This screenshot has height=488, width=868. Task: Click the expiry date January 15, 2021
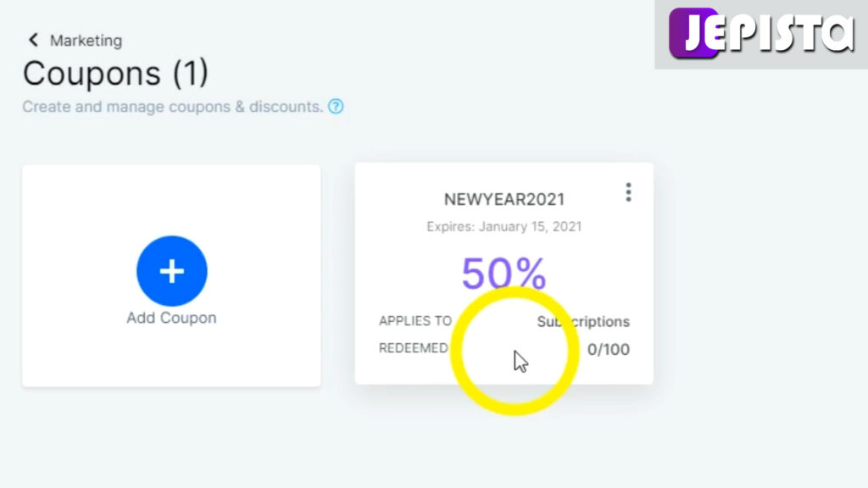pos(531,226)
